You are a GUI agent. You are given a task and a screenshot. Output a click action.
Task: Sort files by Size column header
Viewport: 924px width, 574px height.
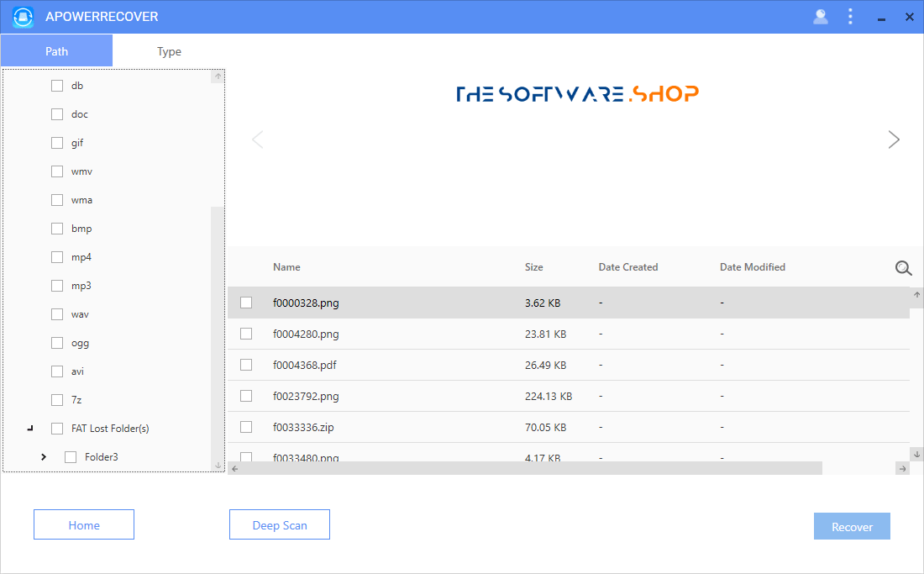tap(534, 267)
